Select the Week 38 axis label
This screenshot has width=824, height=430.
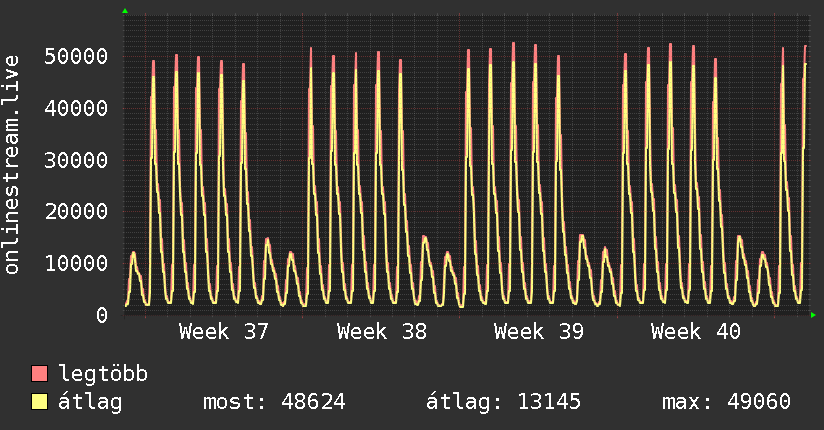coord(382,332)
